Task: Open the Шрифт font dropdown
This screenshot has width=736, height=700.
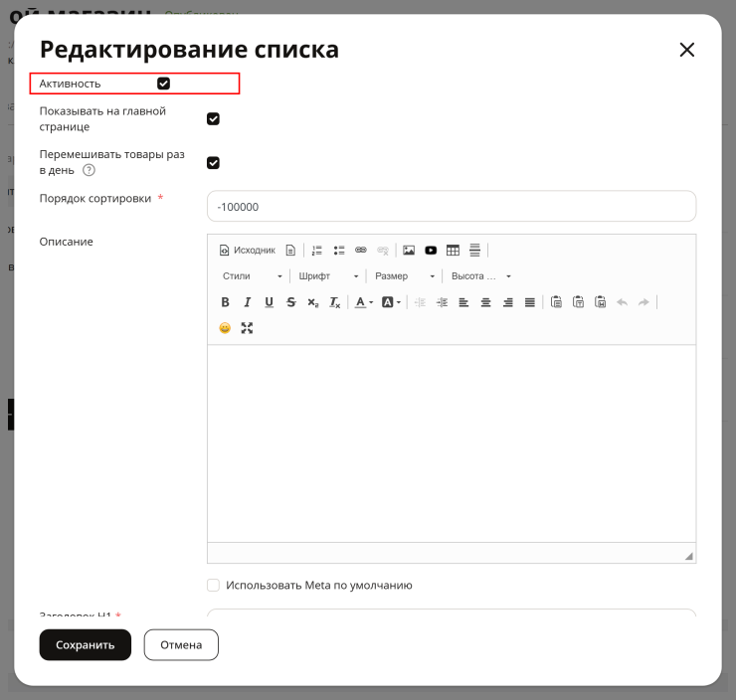Action: coord(328,276)
